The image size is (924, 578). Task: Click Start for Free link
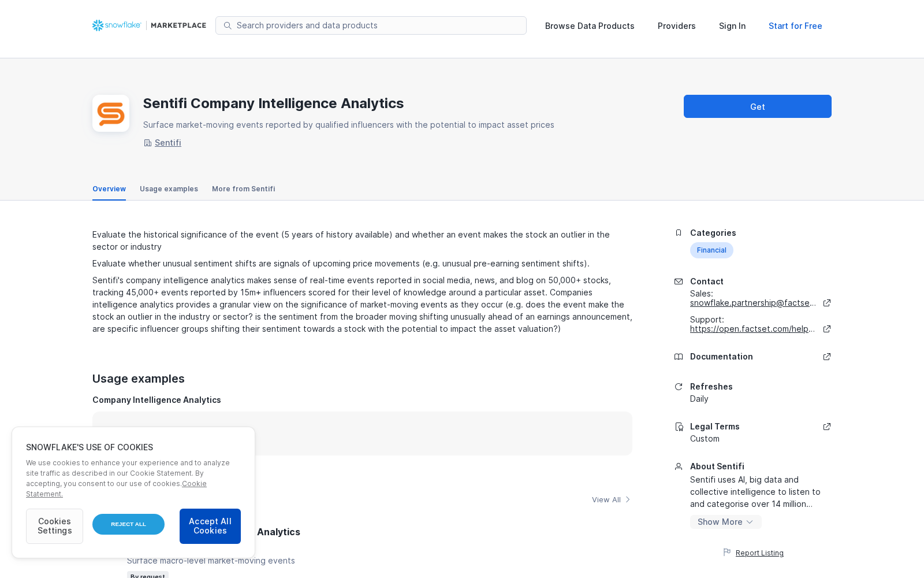(x=795, y=26)
